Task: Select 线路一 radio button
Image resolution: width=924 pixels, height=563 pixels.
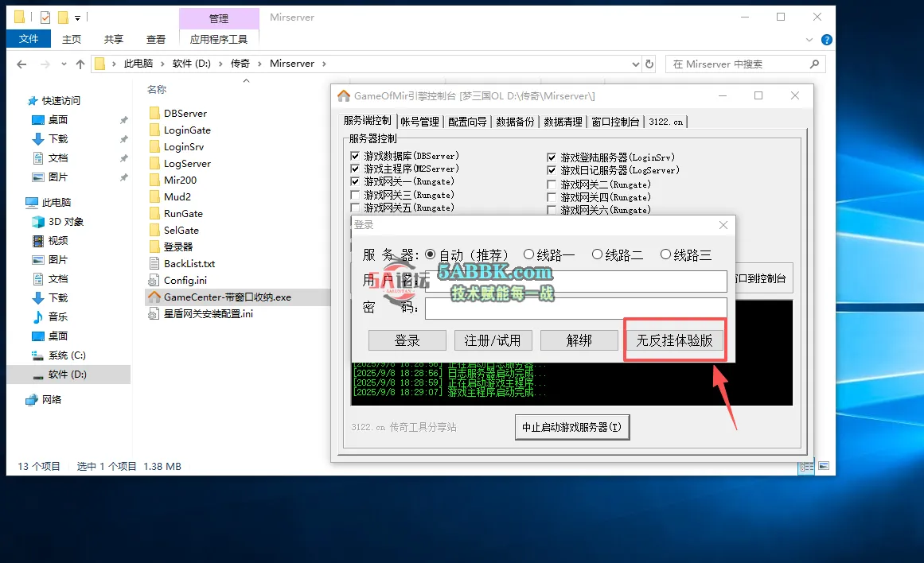Action: (528, 254)
